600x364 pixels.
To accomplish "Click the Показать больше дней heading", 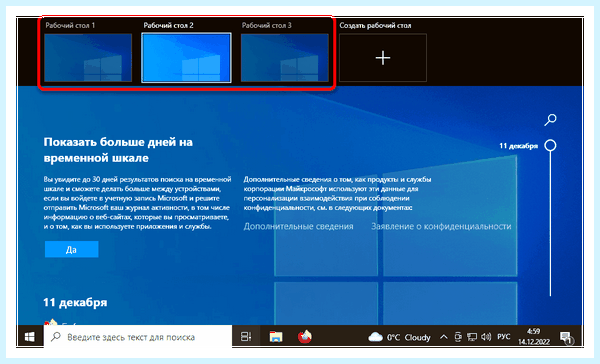I will [x=118, y=150].
